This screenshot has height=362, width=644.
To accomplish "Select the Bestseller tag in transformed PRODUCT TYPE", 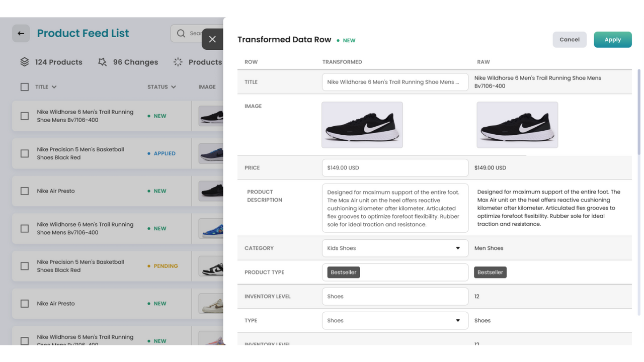I will 344,272.
